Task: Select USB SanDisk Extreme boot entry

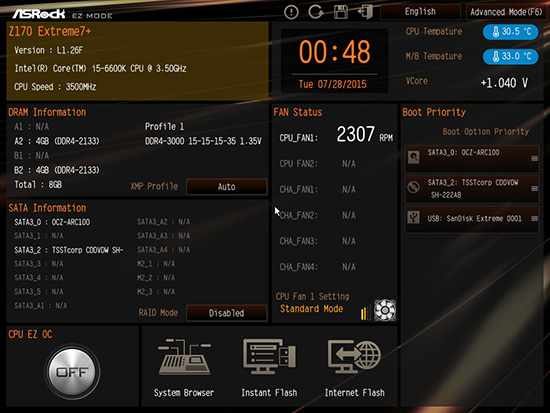Action: point(472,219)
